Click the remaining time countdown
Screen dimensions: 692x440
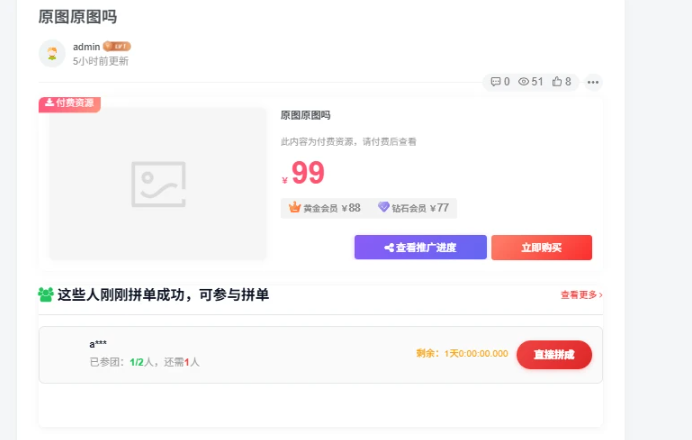point(462,353)
